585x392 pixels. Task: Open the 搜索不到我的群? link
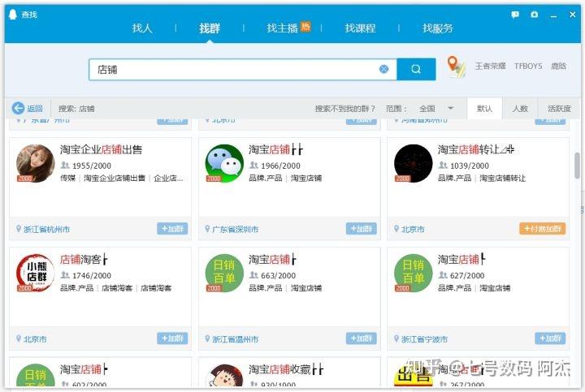pos(344,109)
